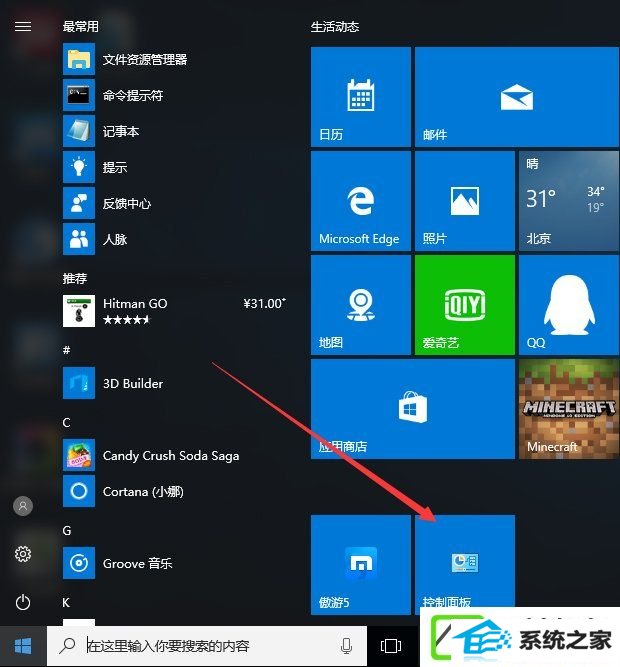The image size is (620, 667).
Task: Open the Microsoft Edge tile
Action: click(x=361, y=201)
